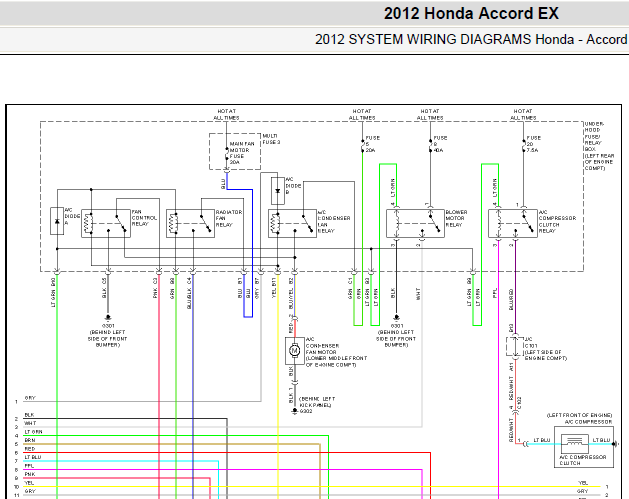Click the "LT BLU" wire label at row 7
Viewport: 629px width, 499px height.
coord(33,457)
